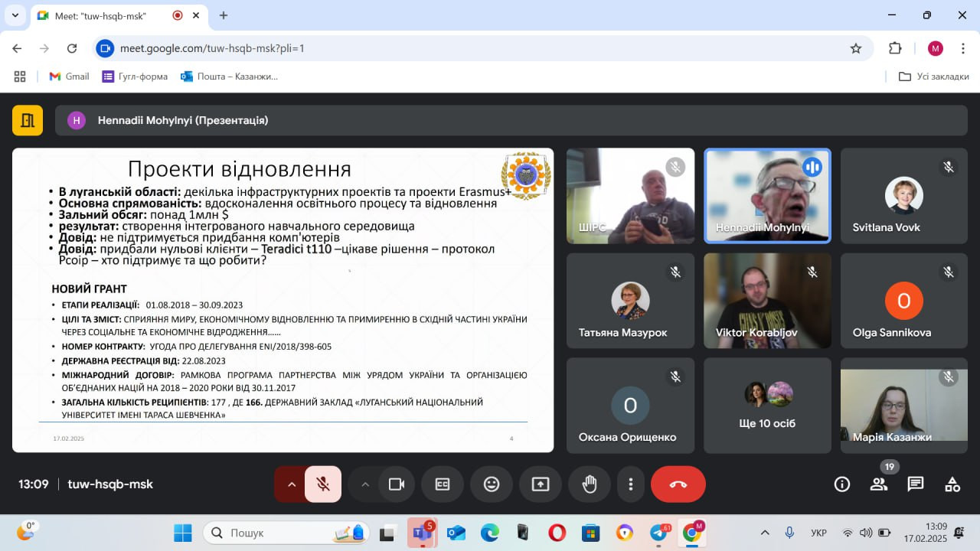Click the Windows search box Пошук
980x551 pixels.
tap(286, 533)
